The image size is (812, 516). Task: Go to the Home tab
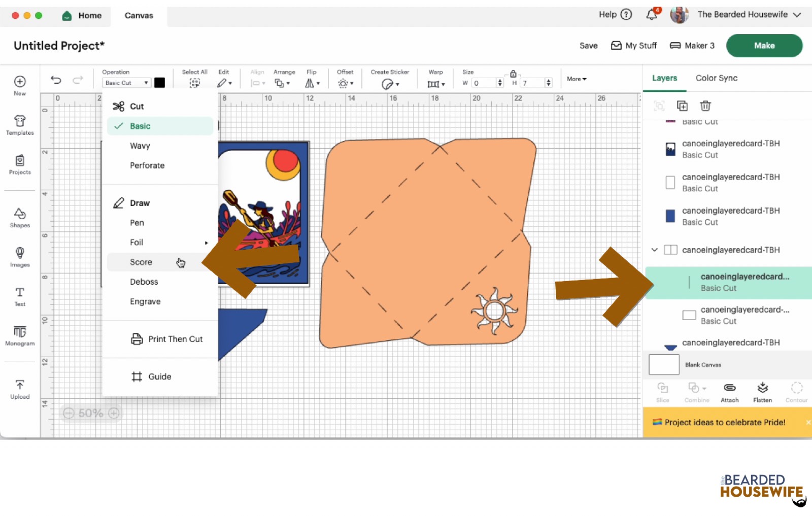[x=82, y=15]
